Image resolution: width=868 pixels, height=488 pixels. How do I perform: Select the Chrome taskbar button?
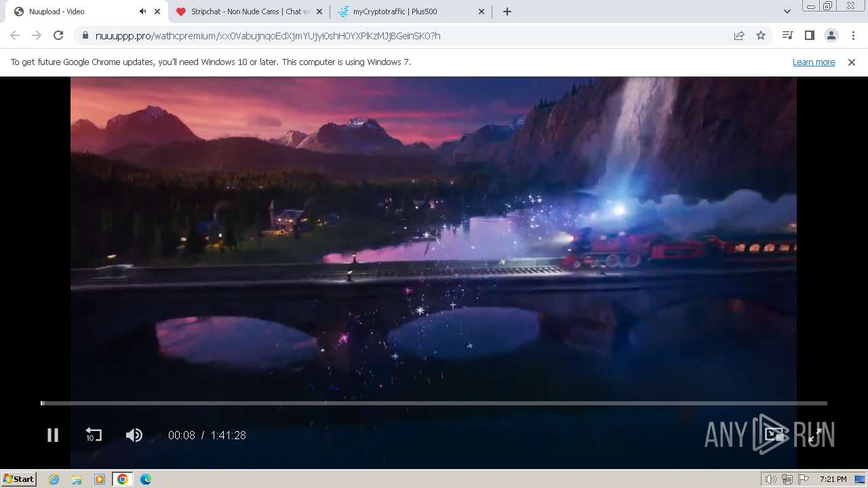click(x=123, y=479)
